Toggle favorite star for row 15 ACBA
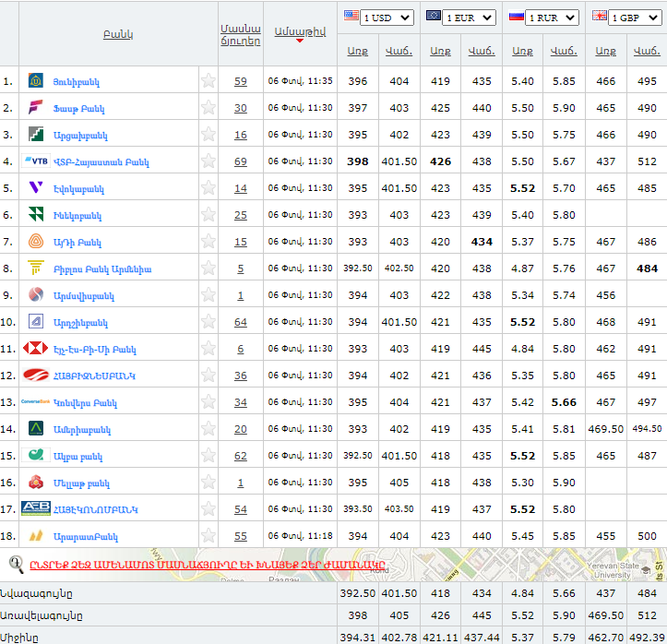Viewport: 667px width, 644px height. (x=208, y=455)
